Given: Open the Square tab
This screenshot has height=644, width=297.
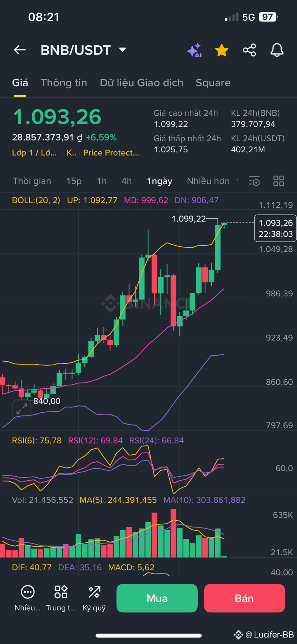Looking at the screenshot, I should (x=213, y=83).
